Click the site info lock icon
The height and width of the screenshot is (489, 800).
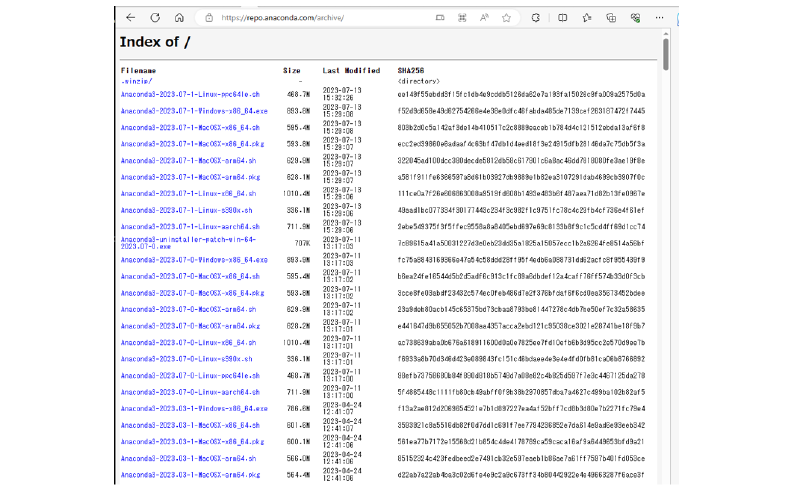[x=209, y=17]
